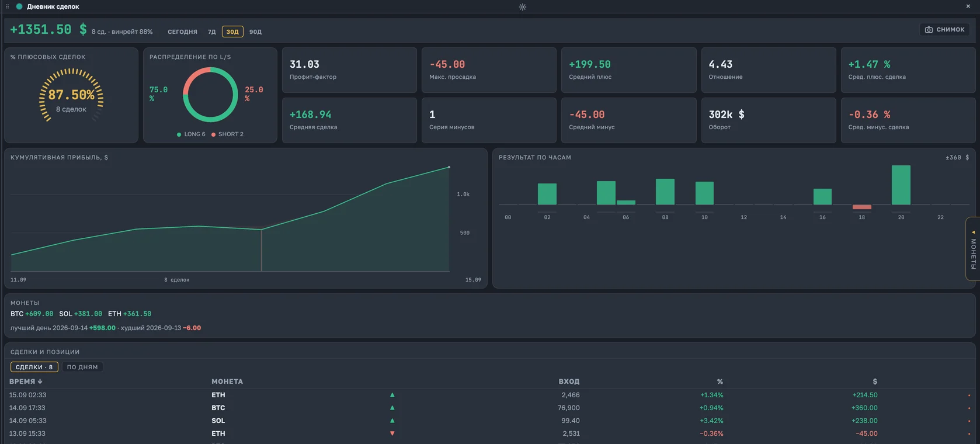Click the green bar at hour 16
Screen dimensions: 980x444
click(822, 196)
